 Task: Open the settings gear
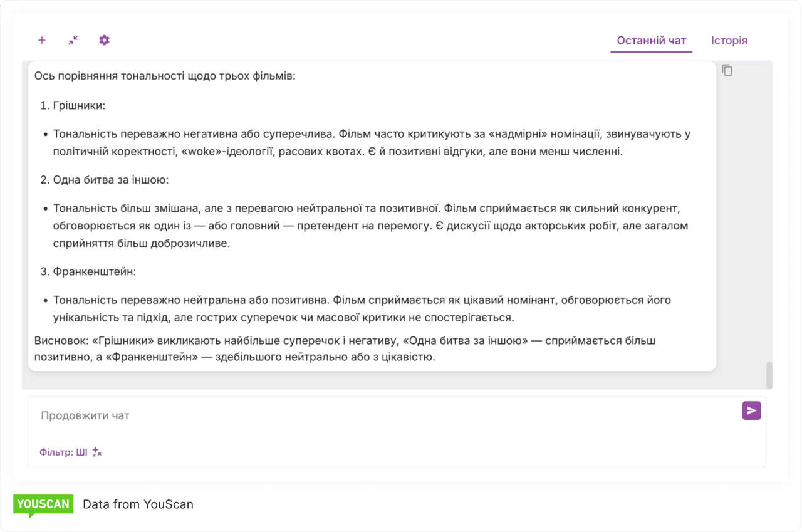pos(104,40)
